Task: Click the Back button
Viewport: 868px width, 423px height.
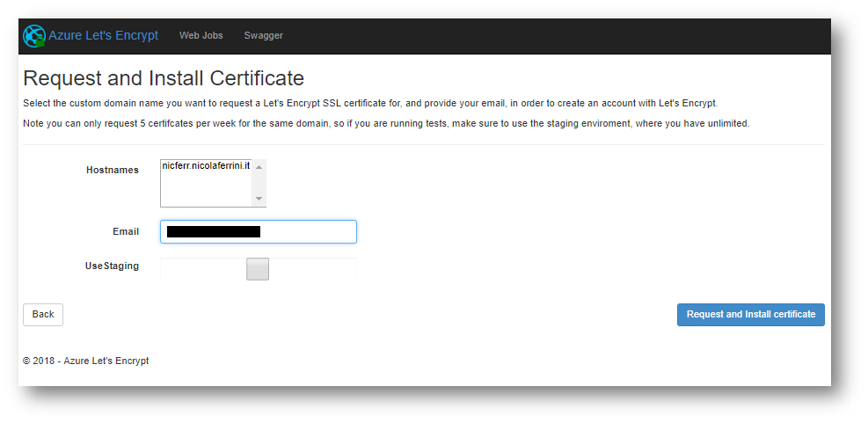Action: click(x=43, y=315)
